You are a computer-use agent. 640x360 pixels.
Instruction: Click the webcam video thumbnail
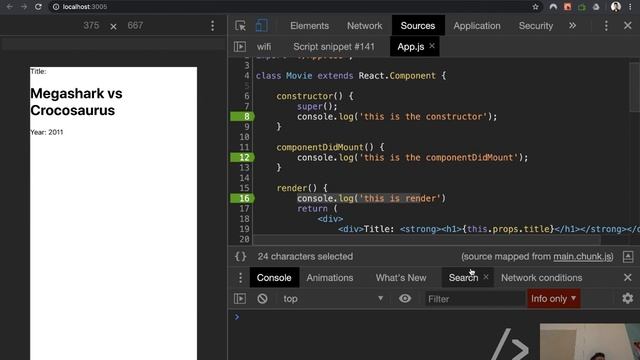click(x=590, y=342)
